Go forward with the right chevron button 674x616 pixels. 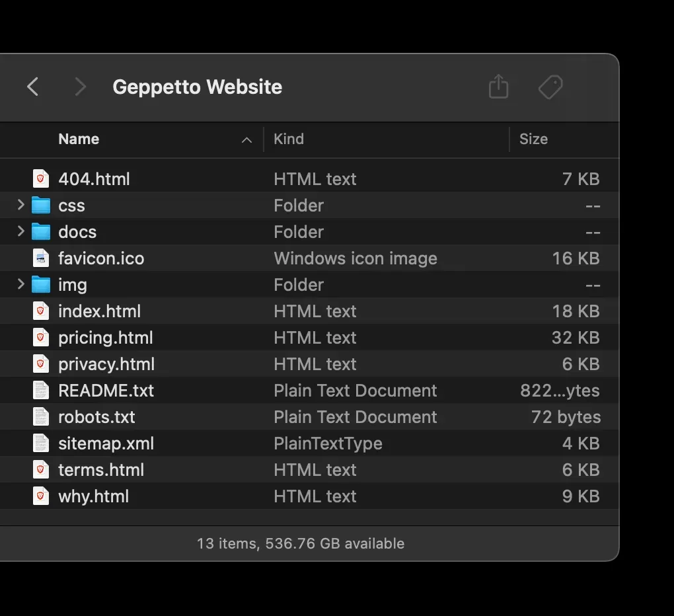tap(80, 87)
